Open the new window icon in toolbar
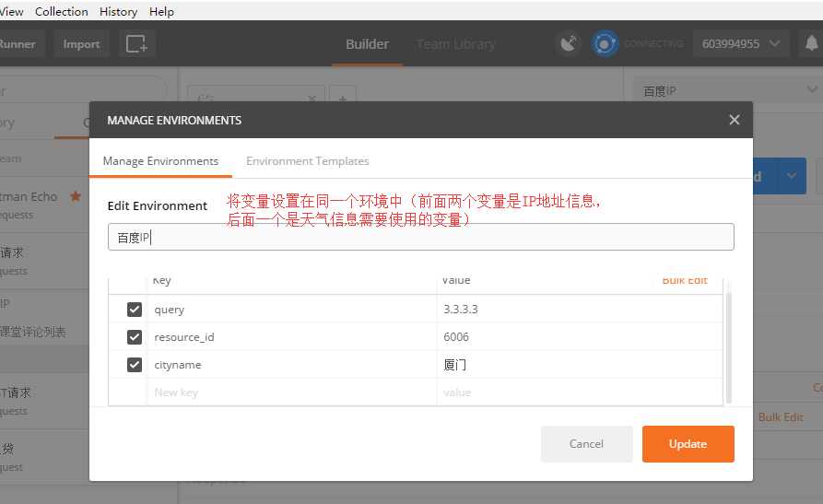Image resolution: width=823 pixels, height=504 pixels. pos(136,44)
